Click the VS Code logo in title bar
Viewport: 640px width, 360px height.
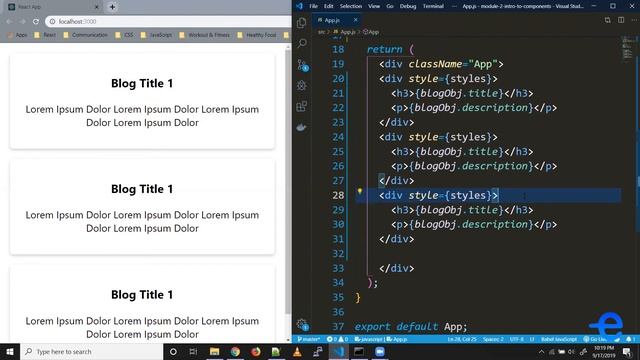tap(299, 6)
